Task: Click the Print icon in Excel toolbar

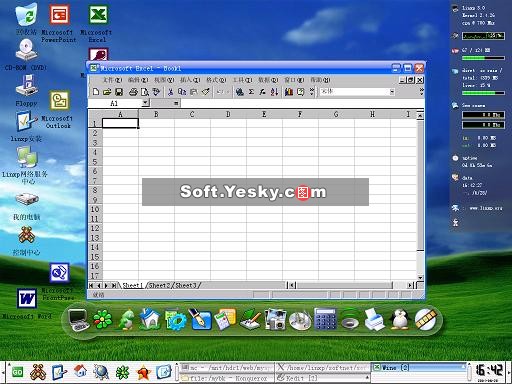Action: coord(133,92)
